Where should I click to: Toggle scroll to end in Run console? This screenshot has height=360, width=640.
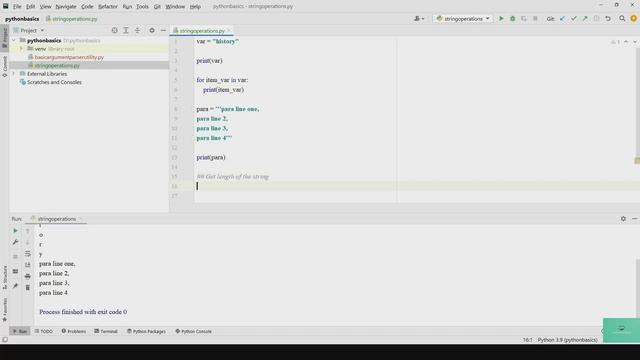pyautogui.click(x=28, y=265)
